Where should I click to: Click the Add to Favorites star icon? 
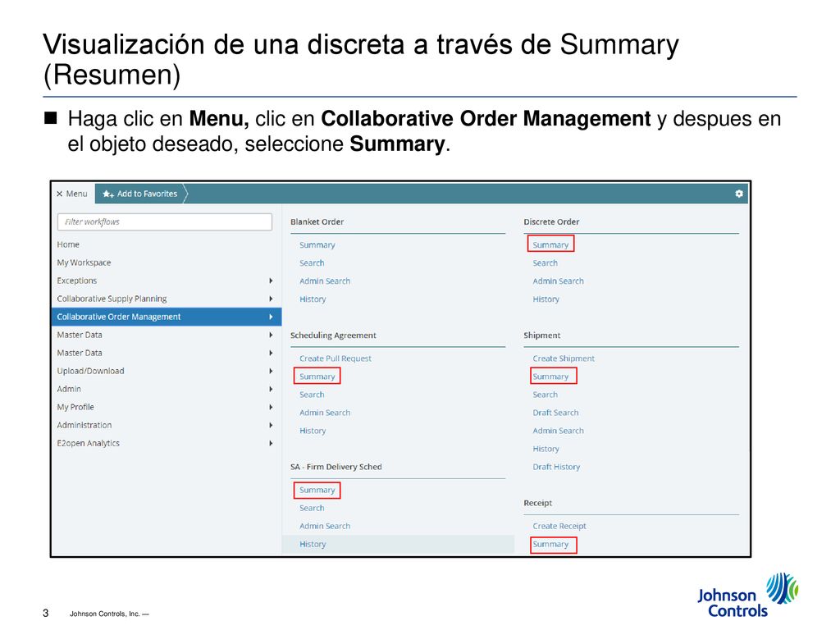[x=108, y=194]
